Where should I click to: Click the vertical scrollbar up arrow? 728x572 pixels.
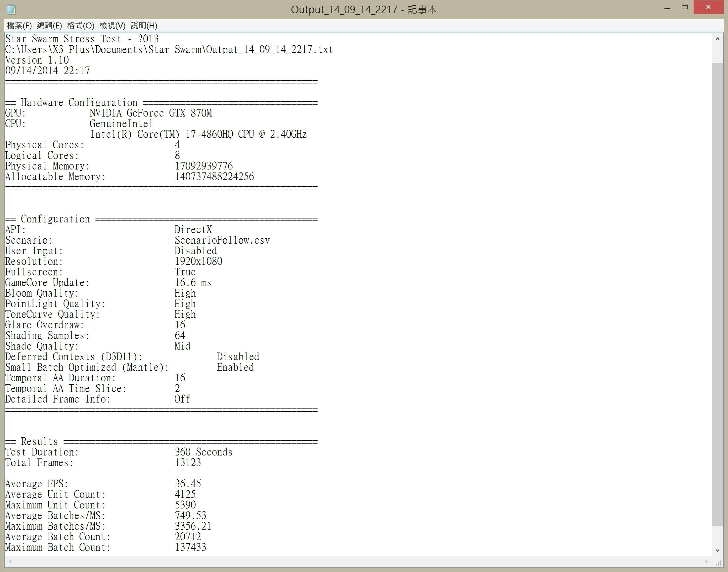tap(717, 39)
